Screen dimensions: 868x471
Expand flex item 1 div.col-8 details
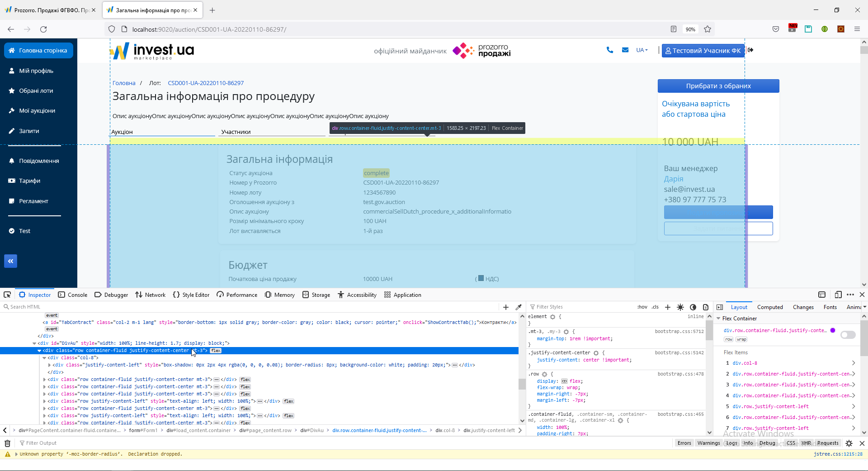point(853,363)
